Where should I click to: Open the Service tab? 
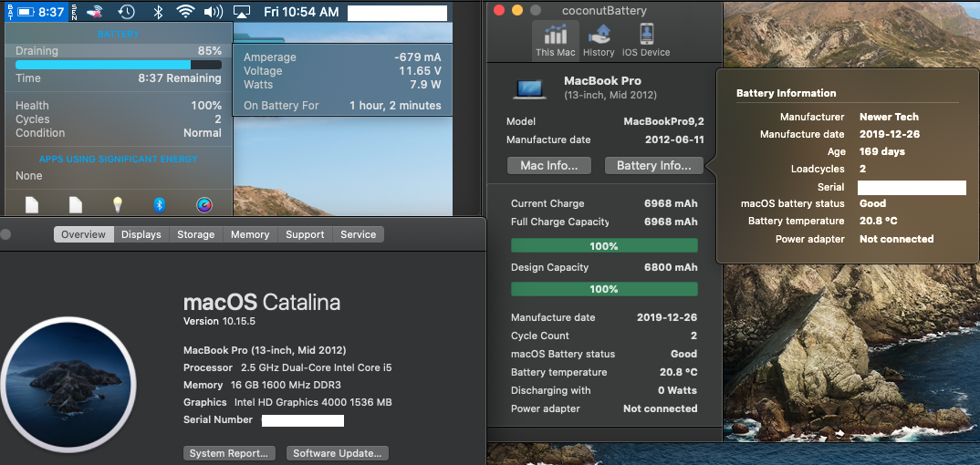358,234
